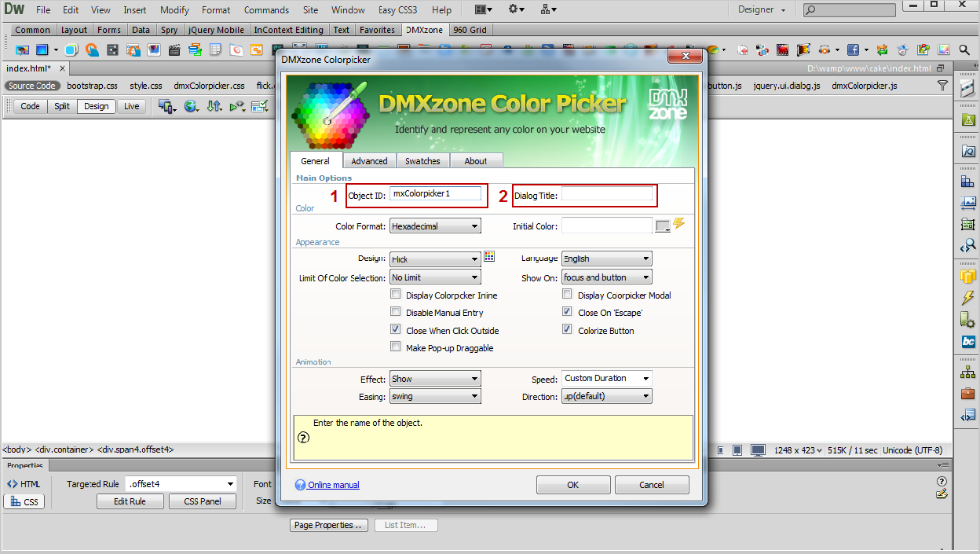Enable Make Pop-up Draggable checkbox

(396, 347)
